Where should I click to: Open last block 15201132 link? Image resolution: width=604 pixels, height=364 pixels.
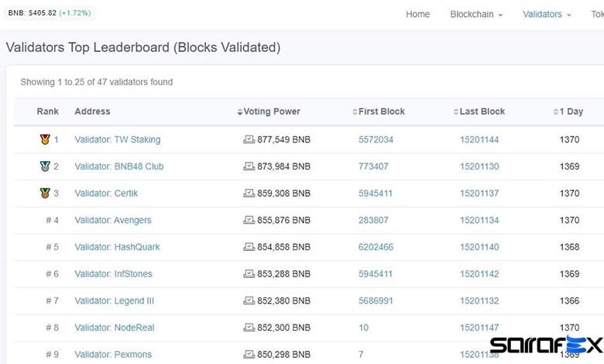click(x=479, y=300)
